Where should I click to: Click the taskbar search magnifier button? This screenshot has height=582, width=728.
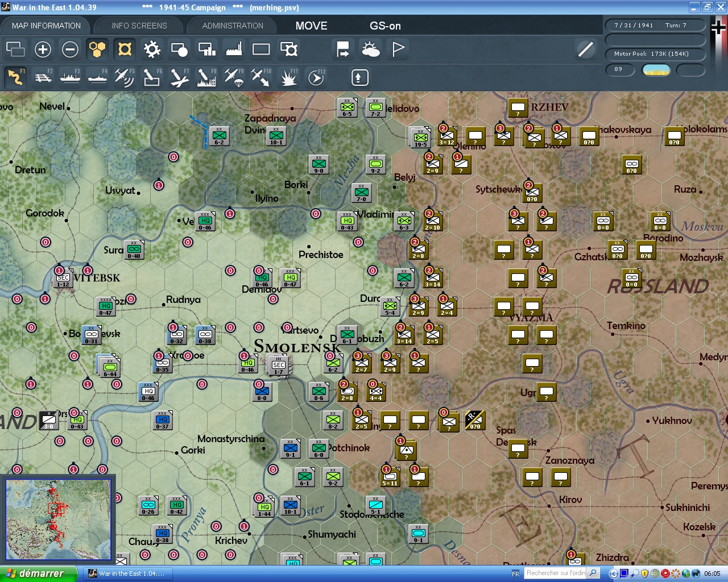pyautogui.click(x=593, y=573)
